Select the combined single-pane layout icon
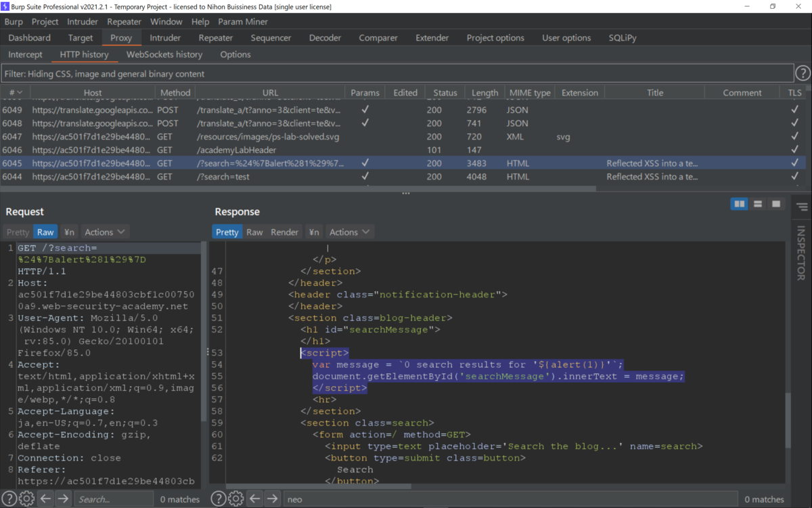This screenshot has width=812, height=508. pos(776,204)
